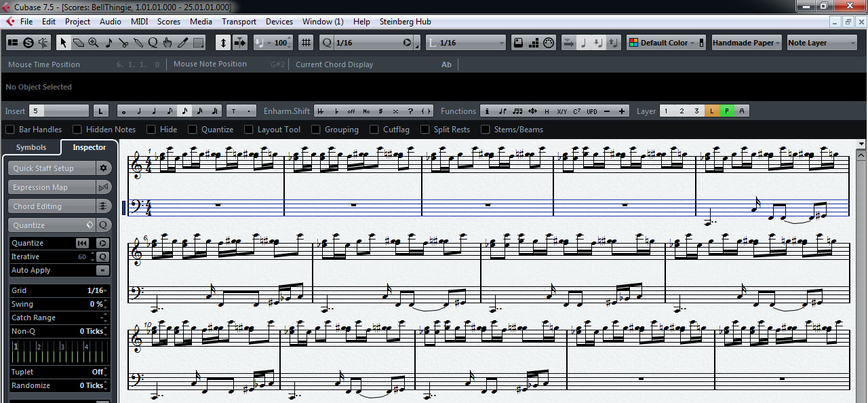
Task: Activate the Solo Editor button
Action: coord(28,43)
